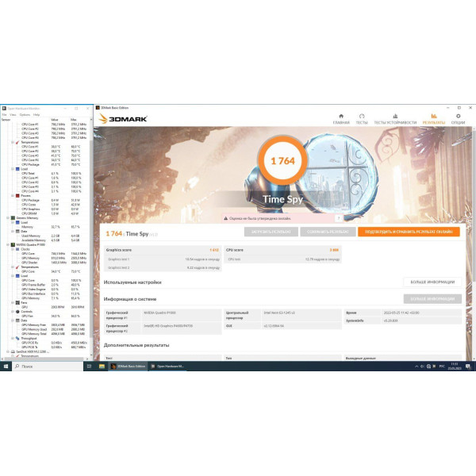The width and height of the screenshot is (476, 476).
Task: Click the Open Hardware Monitor vertical scrollbar
Action: click(91, 237)
